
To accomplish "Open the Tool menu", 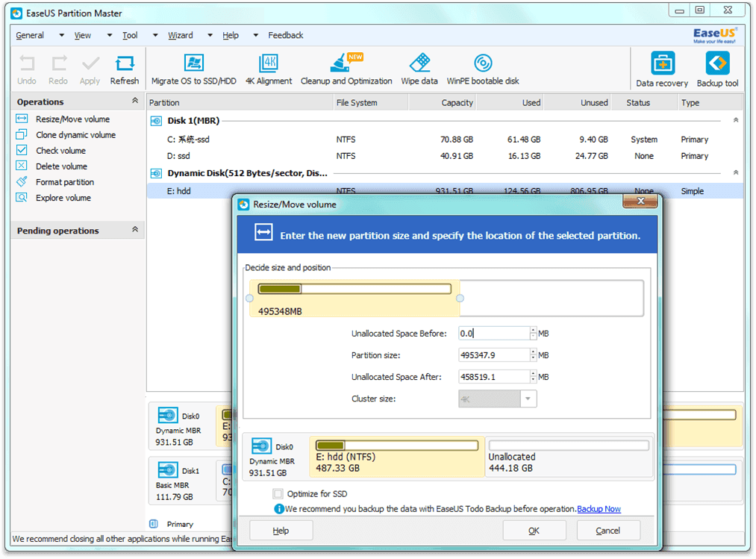I will coord(130,35).
